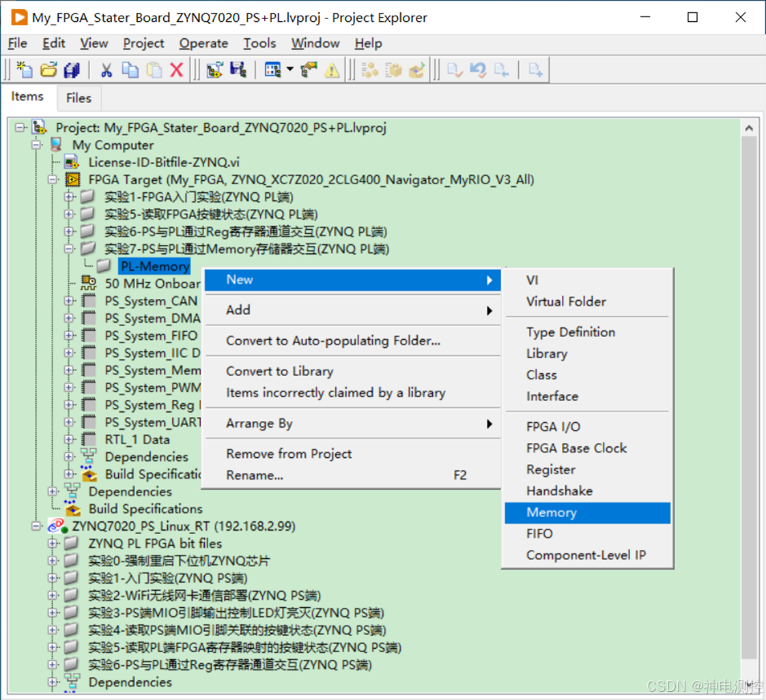Viewport: 766px width, 700px height.
Task: Open the Edit menu
Action: tap(54, 44)
